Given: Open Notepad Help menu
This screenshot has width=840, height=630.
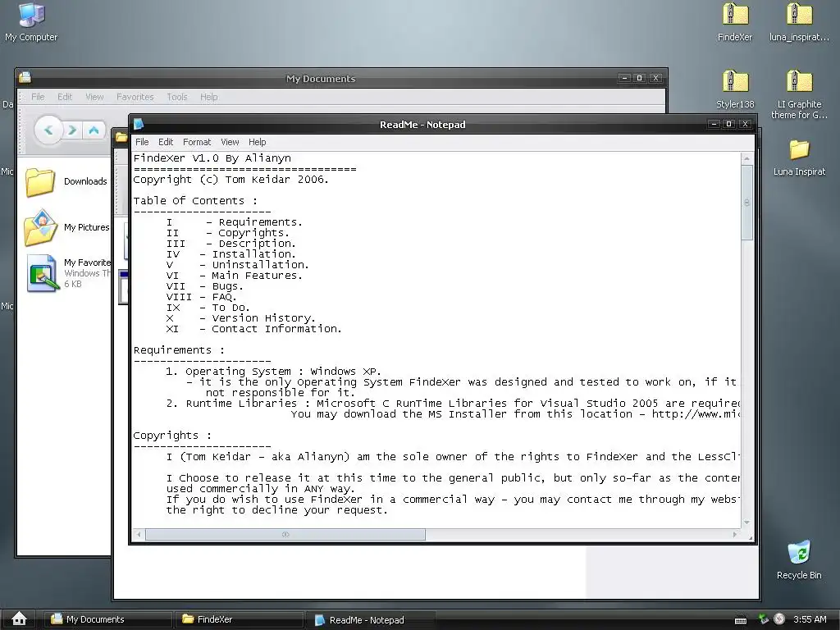Looking at the screenshot, I should (257, 142).
